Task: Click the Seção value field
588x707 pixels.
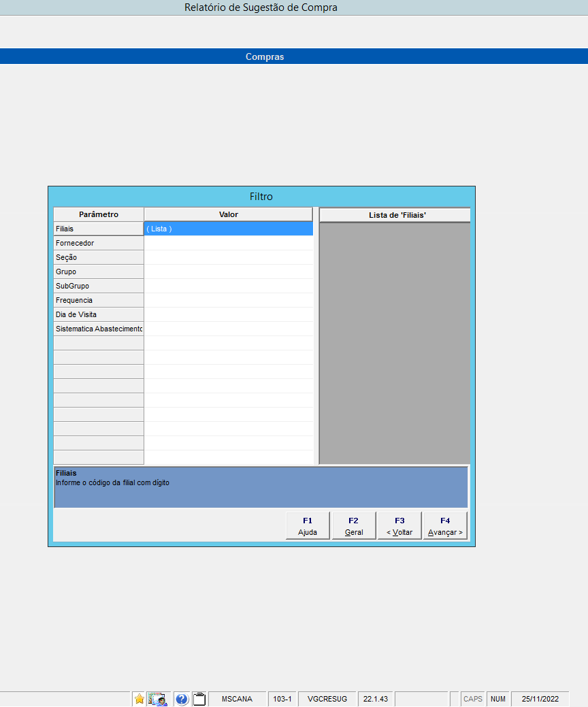Action: [229, 257]
